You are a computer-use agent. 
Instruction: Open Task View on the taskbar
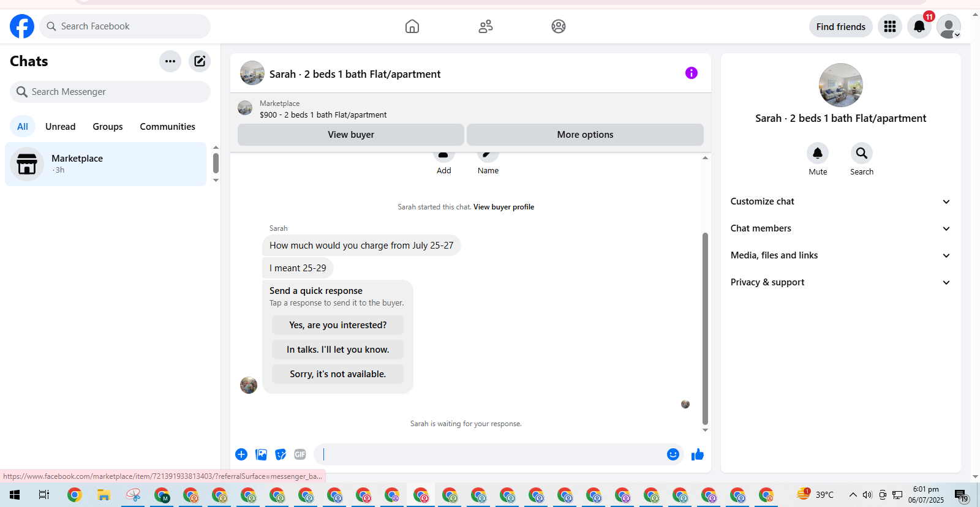coord(44,495)
